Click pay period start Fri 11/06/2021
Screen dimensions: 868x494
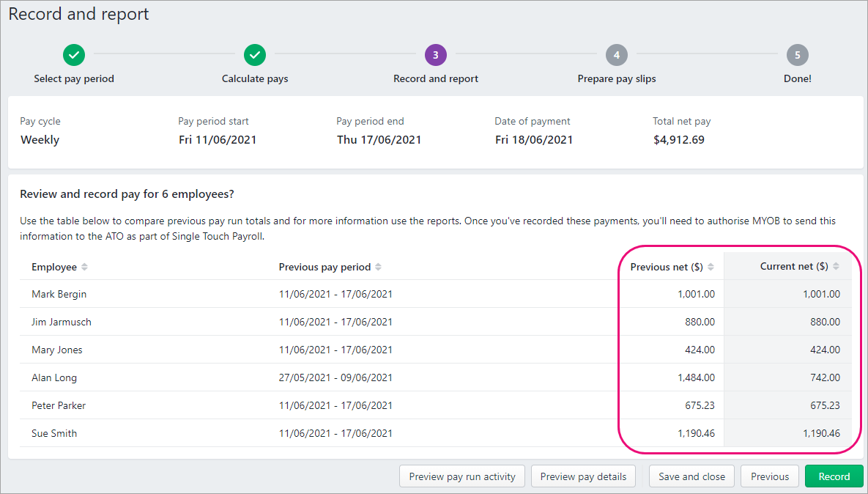coord(218,140)
